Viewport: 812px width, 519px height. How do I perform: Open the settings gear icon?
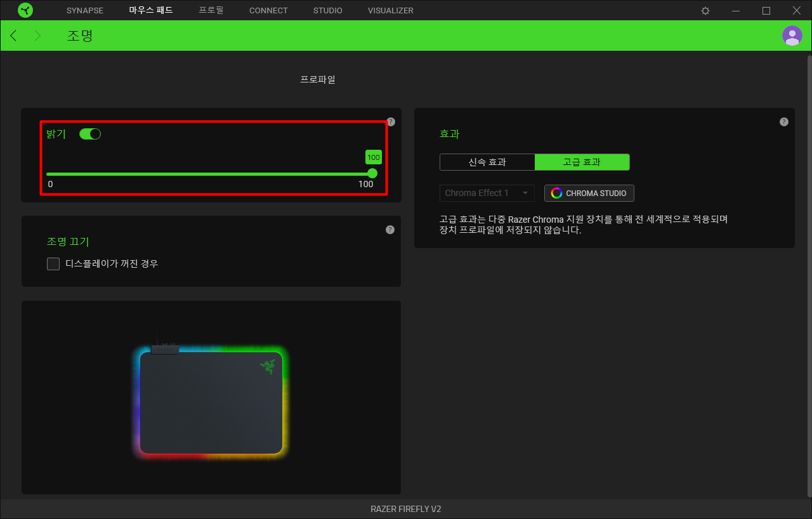(x=705, y=11)
